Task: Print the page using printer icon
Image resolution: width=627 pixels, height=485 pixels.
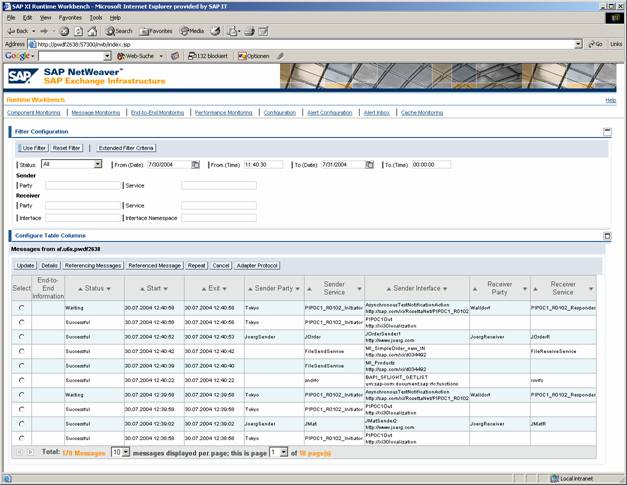Action: (250, 31)
